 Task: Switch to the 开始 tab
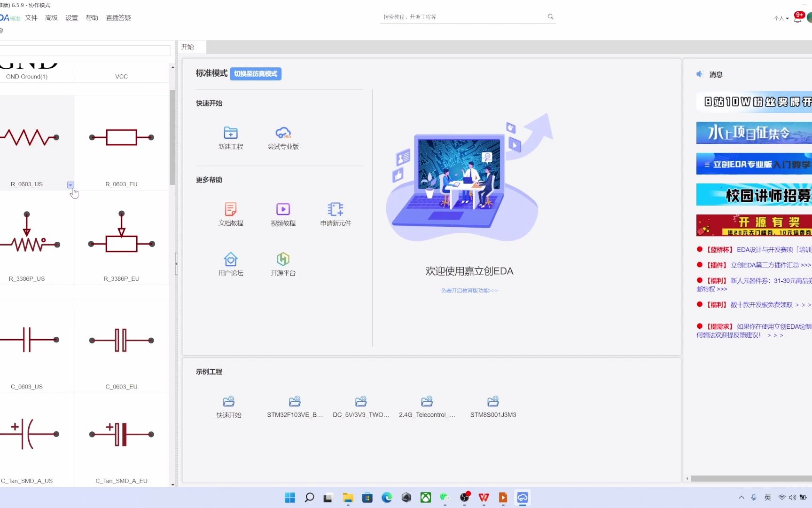click(192, 47)
